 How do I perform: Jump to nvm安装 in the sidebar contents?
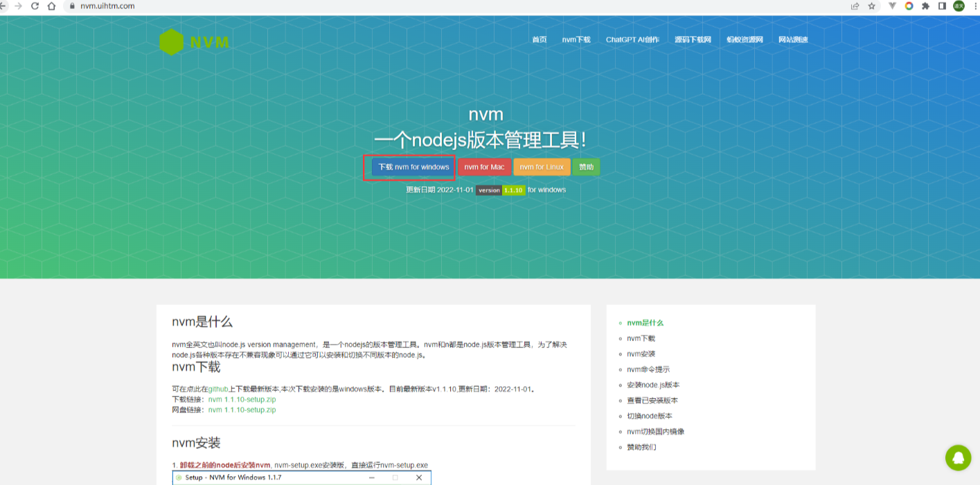coord(641,354)
